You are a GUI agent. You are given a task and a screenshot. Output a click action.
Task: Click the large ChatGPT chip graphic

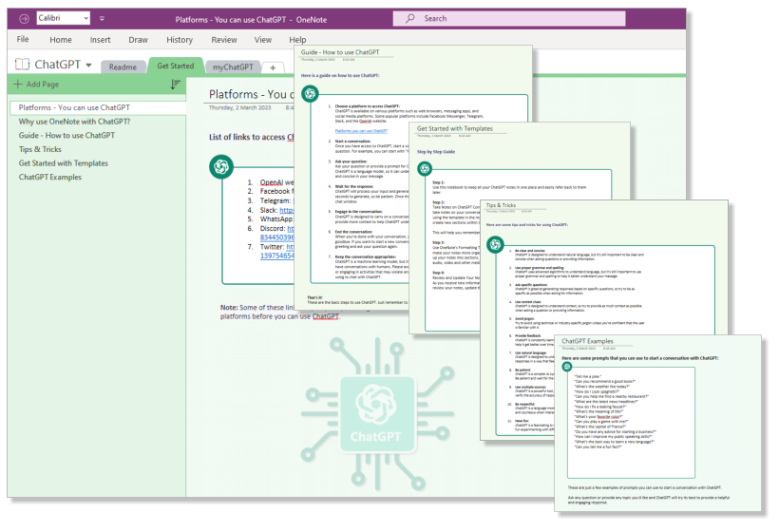[377, 414]
